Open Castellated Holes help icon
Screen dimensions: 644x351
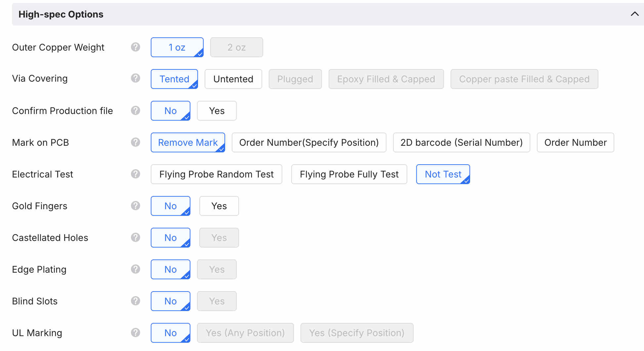click(x=136, y=237)
